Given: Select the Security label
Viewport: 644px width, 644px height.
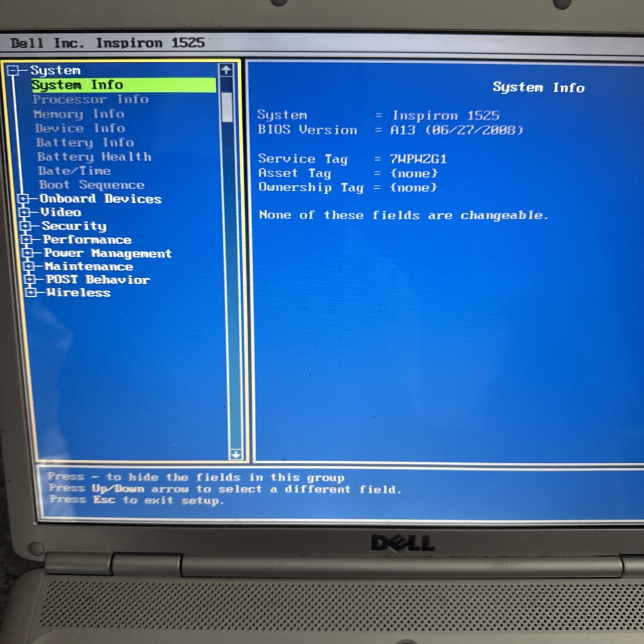Looking at the screenshot, I should [74, 226].
